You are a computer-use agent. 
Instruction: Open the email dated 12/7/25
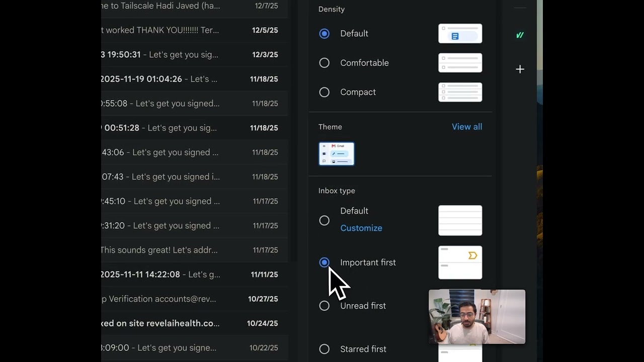click(195, 6)
